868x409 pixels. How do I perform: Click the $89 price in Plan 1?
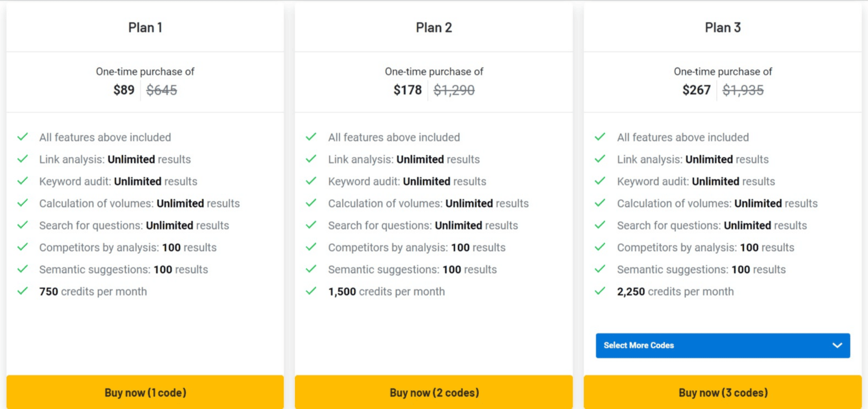(x=124, y=90)
